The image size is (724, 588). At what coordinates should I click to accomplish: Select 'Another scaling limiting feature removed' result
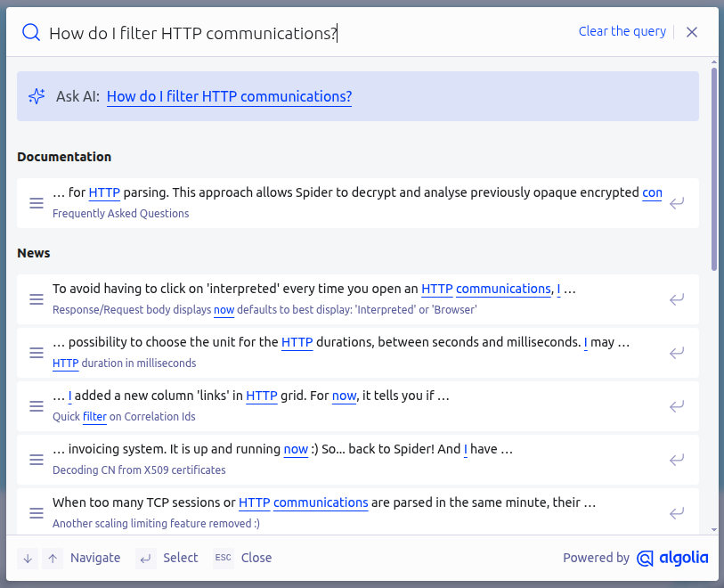[x=356, y=512]
